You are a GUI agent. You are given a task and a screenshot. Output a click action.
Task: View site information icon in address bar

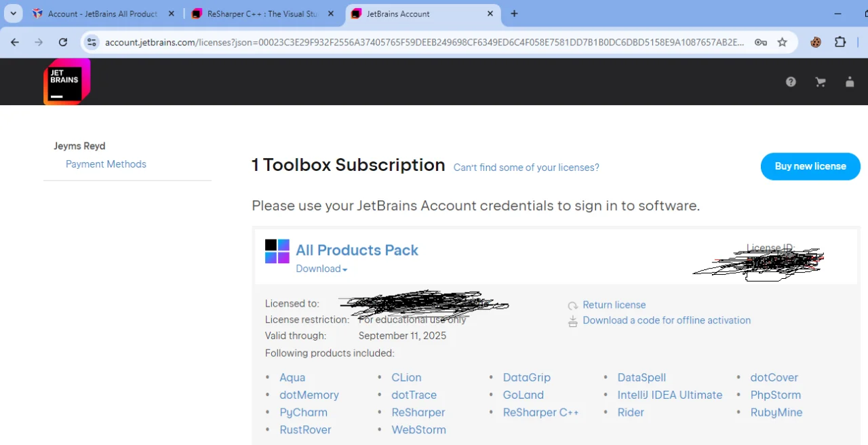point(92,42)
